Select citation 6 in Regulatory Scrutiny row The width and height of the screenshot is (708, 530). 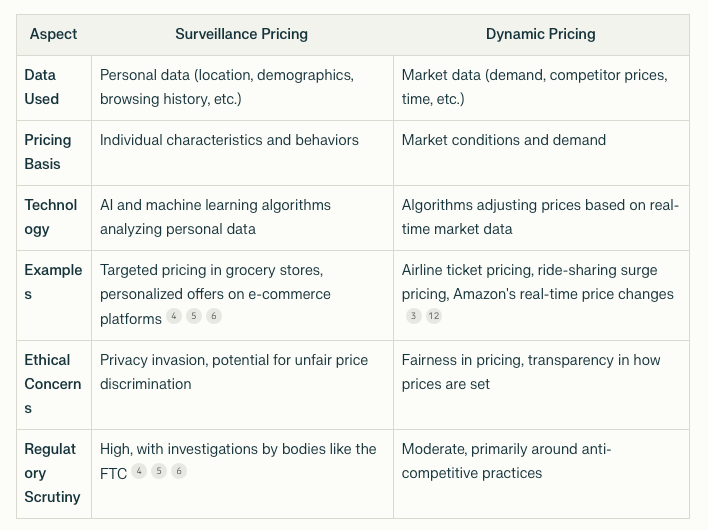click(x=179, y=471)
